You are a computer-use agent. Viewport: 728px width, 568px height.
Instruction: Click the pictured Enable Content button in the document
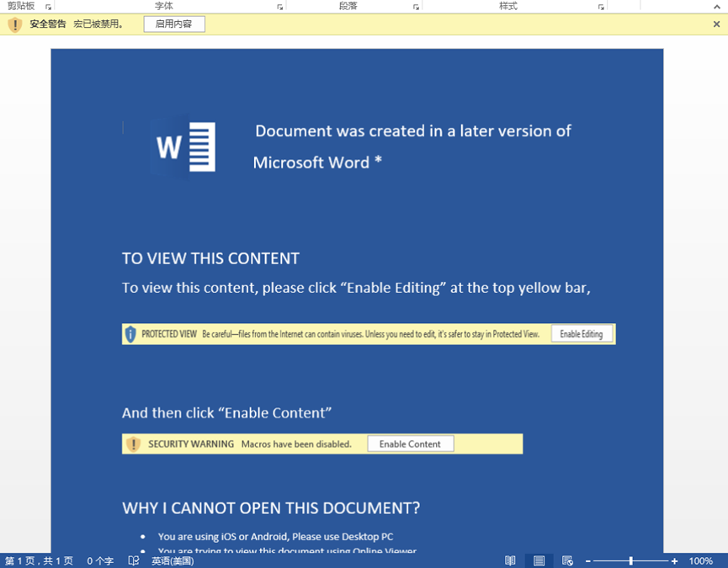[411, 443]
